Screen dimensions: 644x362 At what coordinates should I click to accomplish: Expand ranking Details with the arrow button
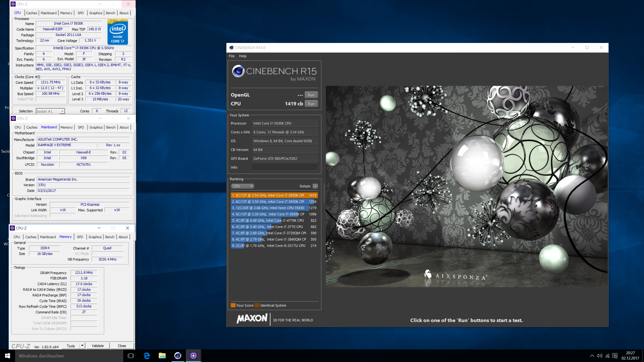315,186
